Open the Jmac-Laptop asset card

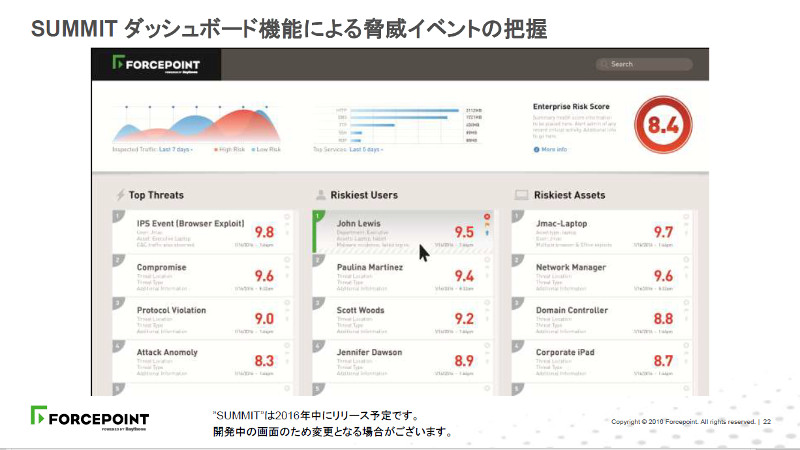click(602, 232)
